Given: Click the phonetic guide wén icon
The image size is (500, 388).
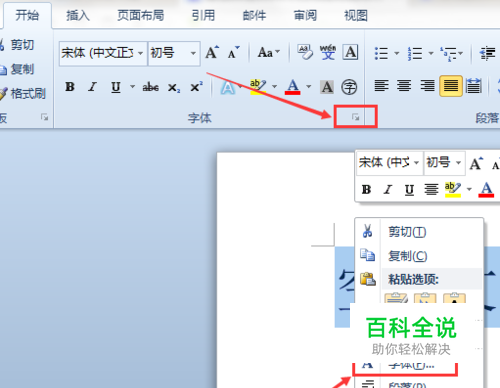Looking at the screenshot, I should 328,52.
